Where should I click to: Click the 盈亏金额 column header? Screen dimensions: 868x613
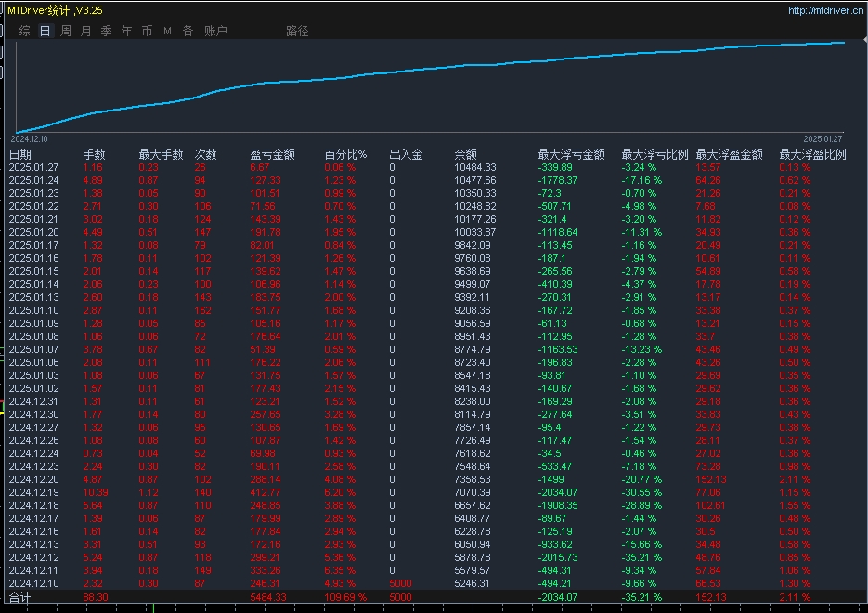click(272, 154)
